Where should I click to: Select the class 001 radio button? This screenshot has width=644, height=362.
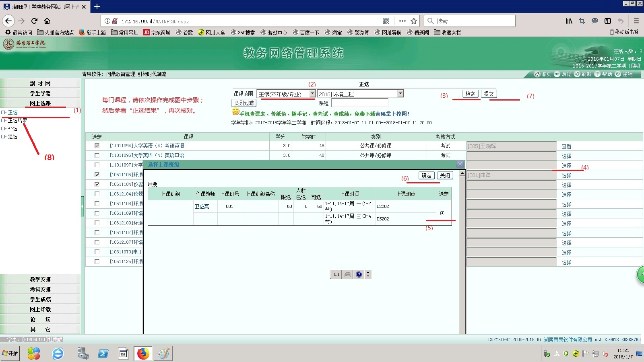coord(442,213)
